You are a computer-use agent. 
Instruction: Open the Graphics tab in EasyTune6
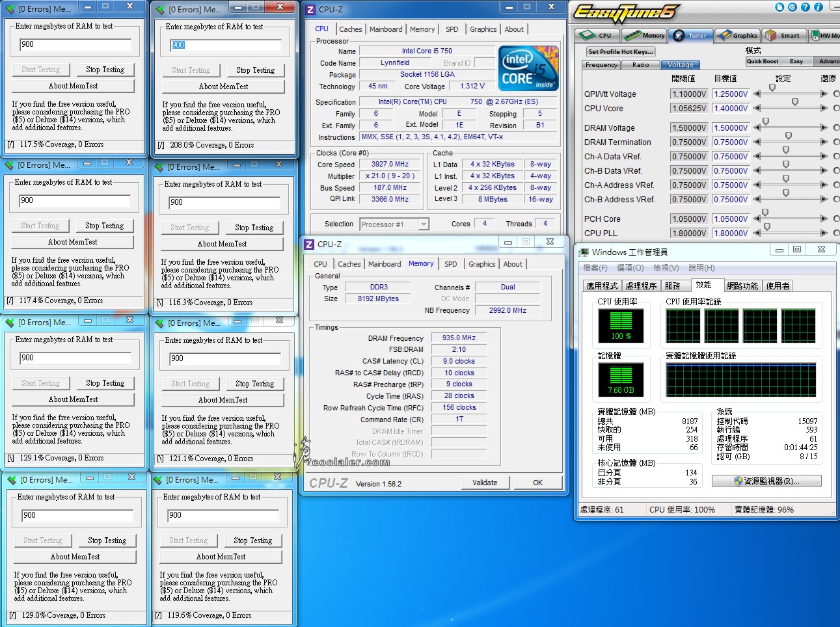[737, 35]
